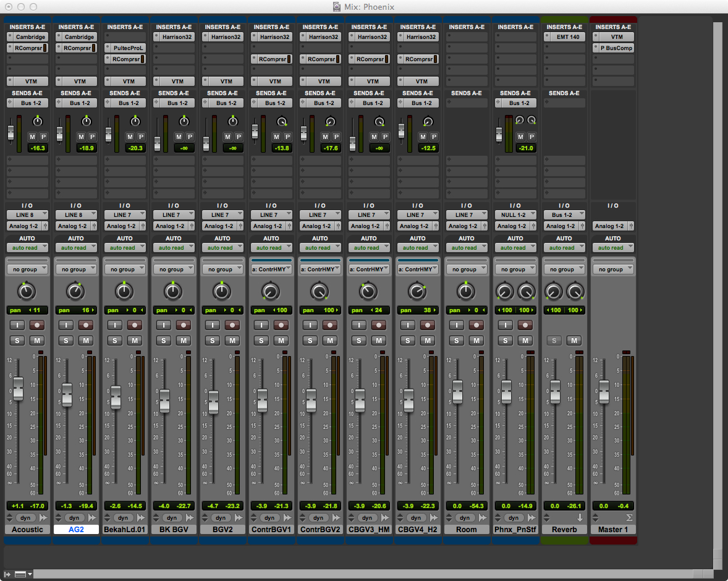The height and width of the screenshot is (581, 728).
Task: Record-enable the BekahLd.01 track
Action: point(135,325)
